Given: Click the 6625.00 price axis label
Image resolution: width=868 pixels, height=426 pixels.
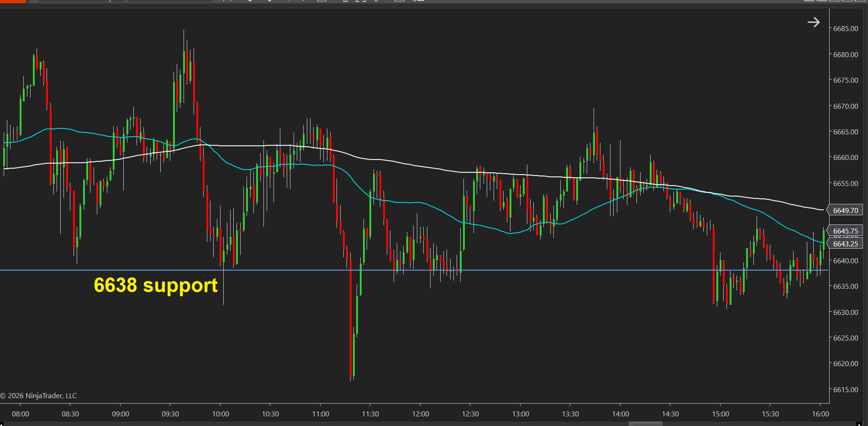Looking at the screenshot, I should (846, 338).
